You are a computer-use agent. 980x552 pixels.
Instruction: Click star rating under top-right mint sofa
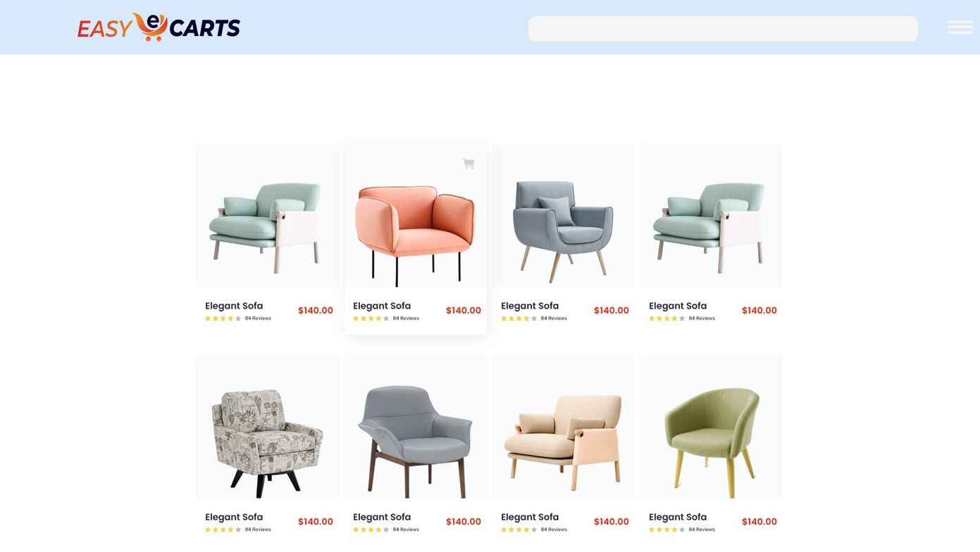pyautogui.click(x=666, y=319)
